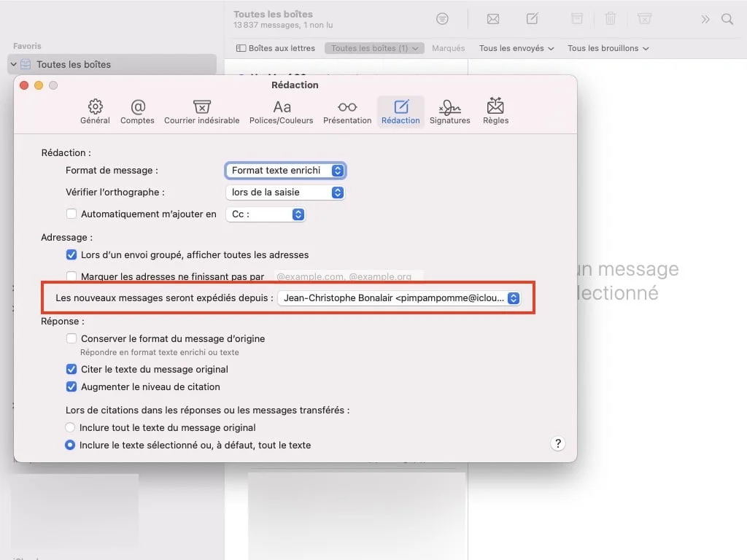The height and width of the screenshot is (560, 747).
Task: Open the Général preferences pane
Action: pos(95,111)
